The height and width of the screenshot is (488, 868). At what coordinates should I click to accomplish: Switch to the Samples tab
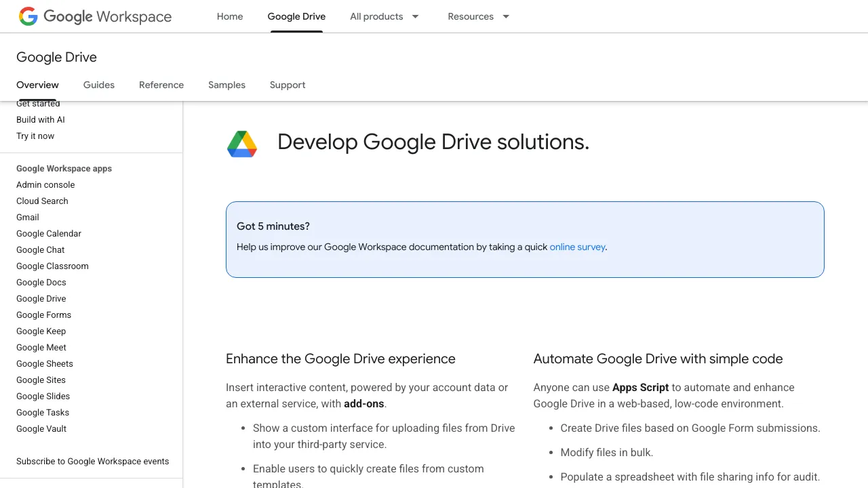tap(226, 85)
